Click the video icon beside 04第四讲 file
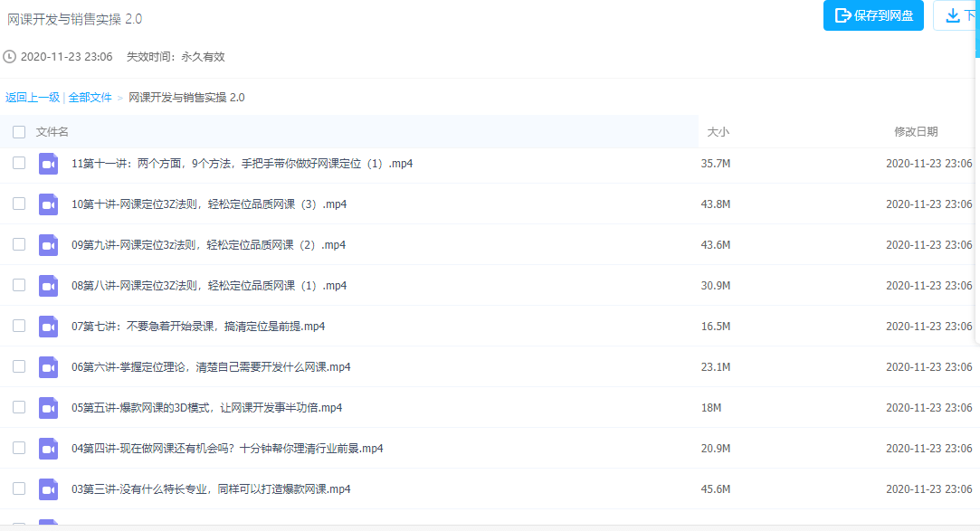The height and width of the screenshot is (531, 980). tap(48, 448)
